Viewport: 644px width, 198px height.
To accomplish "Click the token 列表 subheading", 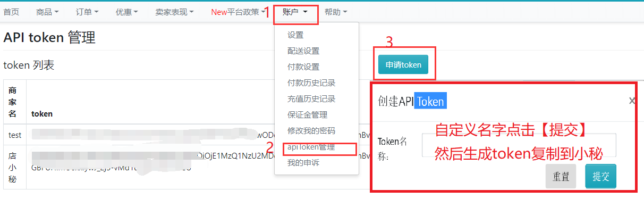I will pos(29,65).
